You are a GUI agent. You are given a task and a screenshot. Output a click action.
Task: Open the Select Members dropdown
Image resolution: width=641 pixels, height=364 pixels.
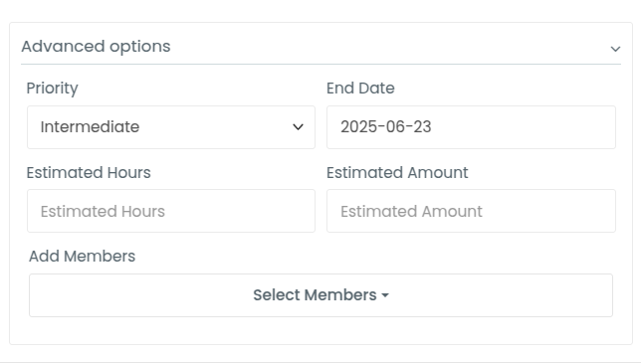[x=320, y=295]
